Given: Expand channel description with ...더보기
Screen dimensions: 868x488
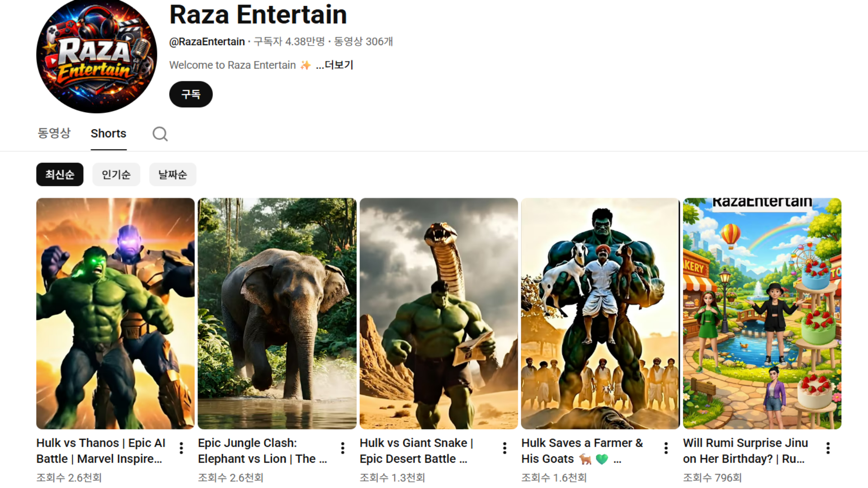Looking at the screenshot, I should click(x=335, y=65).
